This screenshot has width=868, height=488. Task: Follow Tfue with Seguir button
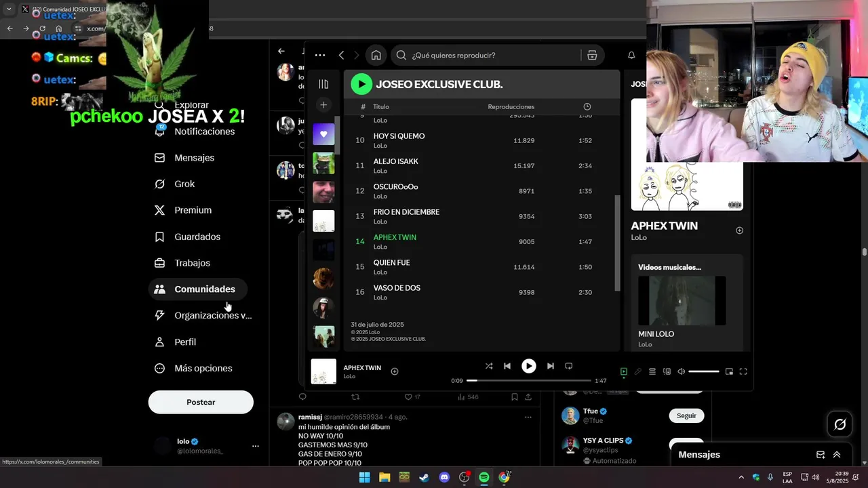tap(686, 415)
